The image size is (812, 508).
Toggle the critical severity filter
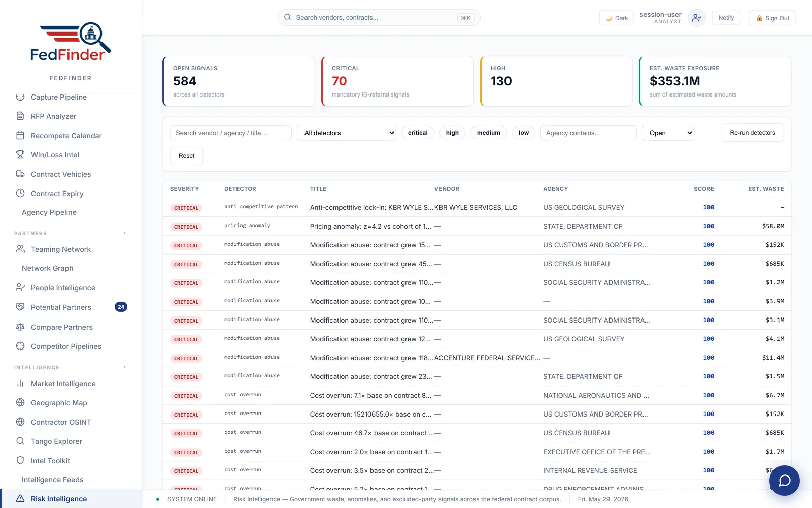(418, 133)
